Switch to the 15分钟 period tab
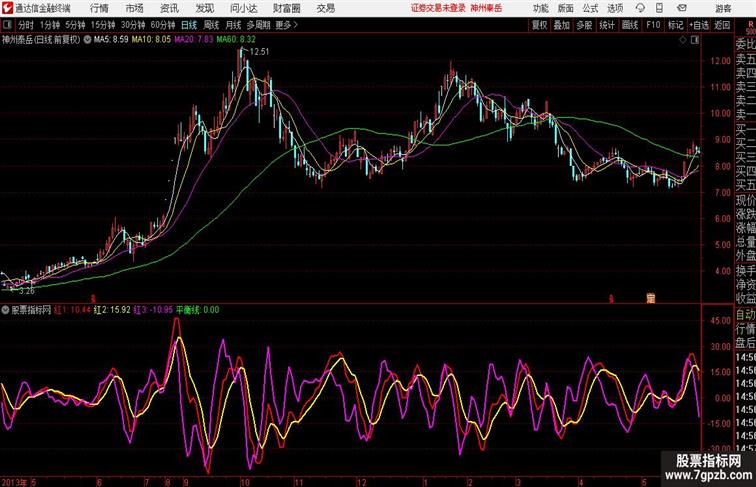The width and height of the screenshot is (756, 487). click(103, 25)
